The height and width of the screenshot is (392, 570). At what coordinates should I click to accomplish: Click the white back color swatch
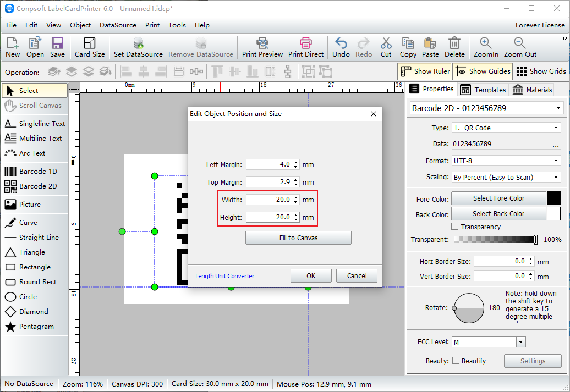553,214
